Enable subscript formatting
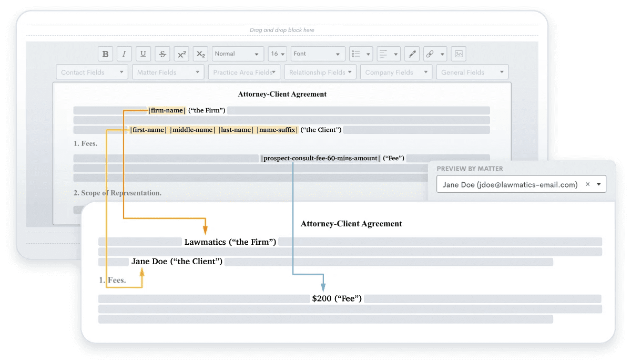Image resolution: width=631 pixels, height=364 pixels. click(x=200, y=54)
